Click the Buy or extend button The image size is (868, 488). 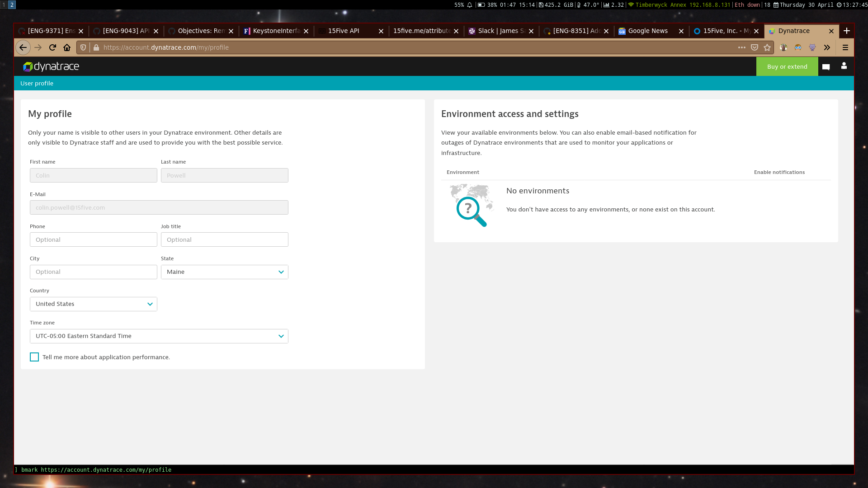[x=787, y=66]
